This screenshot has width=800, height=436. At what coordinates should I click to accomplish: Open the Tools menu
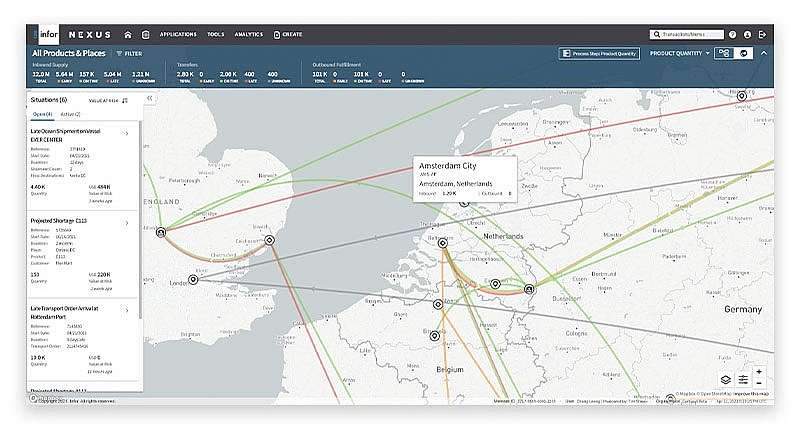(216, 35)
